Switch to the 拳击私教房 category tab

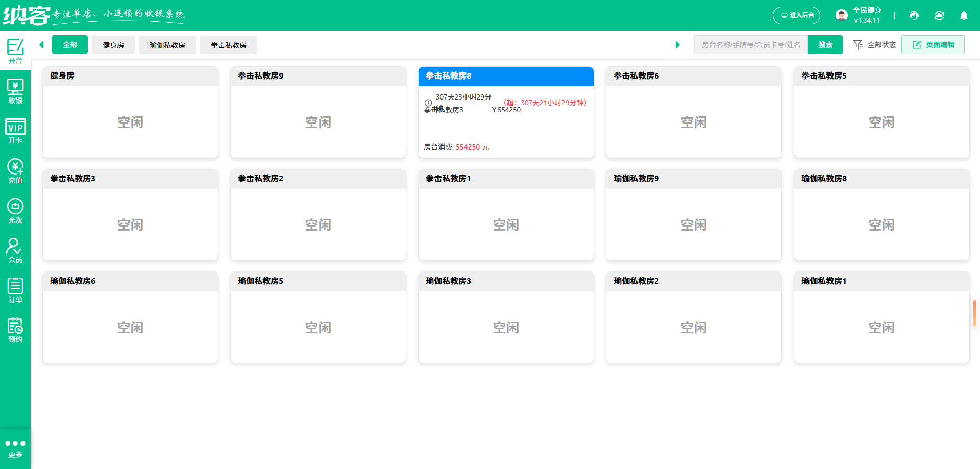pyautogui.click(x=229, y=45)
